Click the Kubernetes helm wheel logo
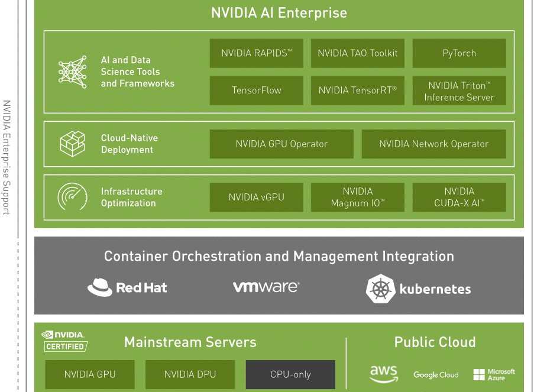534x392 pixels. tap(381, 289)
